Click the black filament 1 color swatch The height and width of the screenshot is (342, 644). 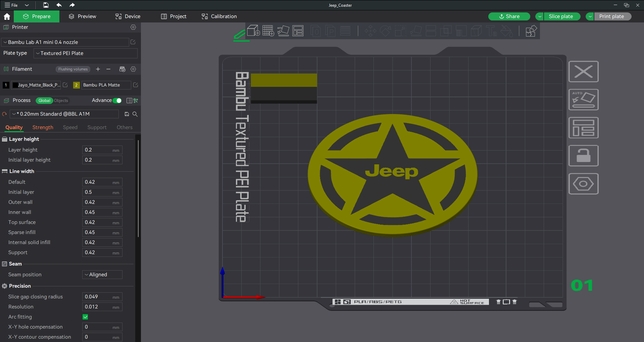15,85
